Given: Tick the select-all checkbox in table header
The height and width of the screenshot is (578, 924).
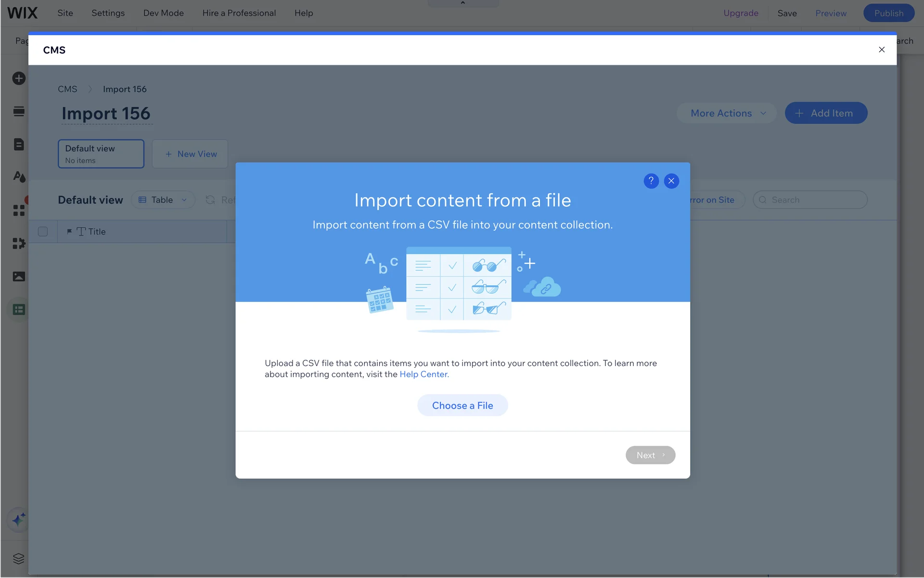Looking at the screenshot, I should coord(43,232).
